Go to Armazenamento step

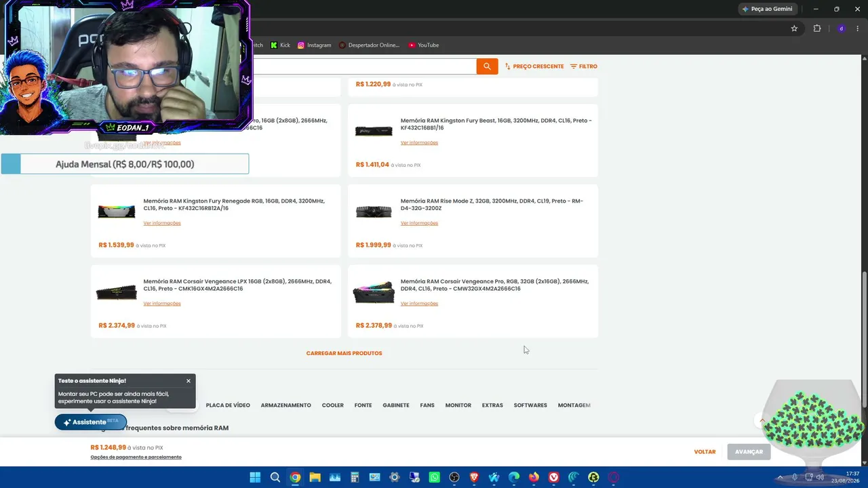(x=285, y=405)
